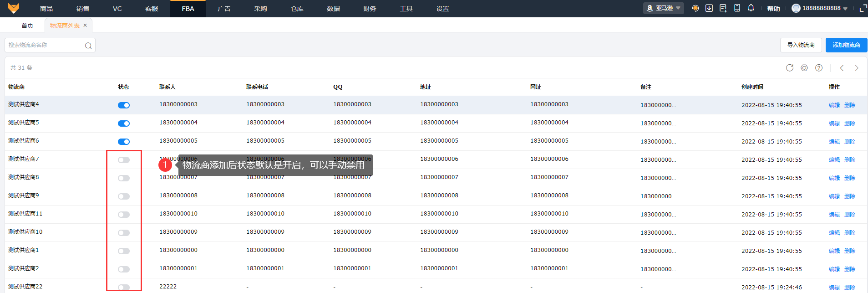Open the mobile app phone icon

coord(737,8)
